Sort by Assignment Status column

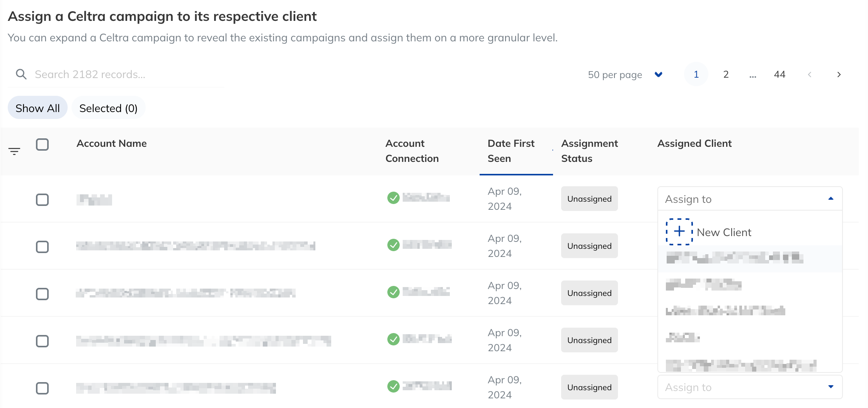click(589, 151)
